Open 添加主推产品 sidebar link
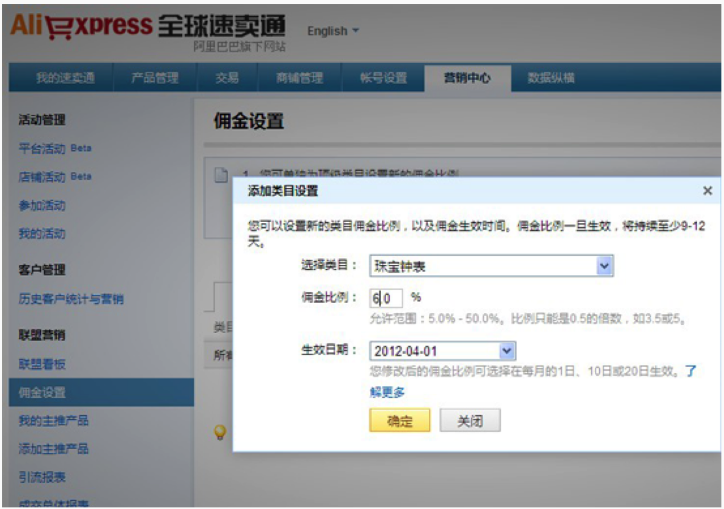The image size is (724, 509). 54,448
